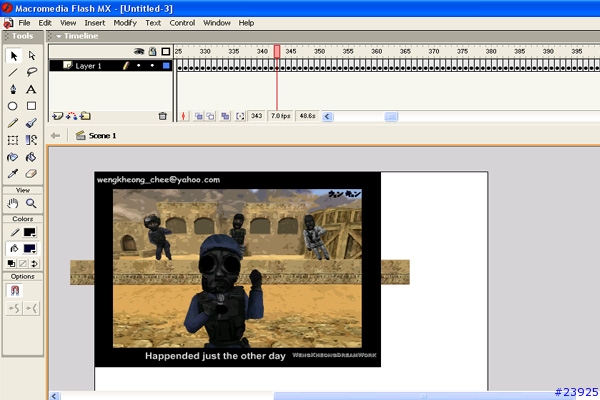Select the Subselection tool
The width and height of the screenshot is (600, 400).
32,56
